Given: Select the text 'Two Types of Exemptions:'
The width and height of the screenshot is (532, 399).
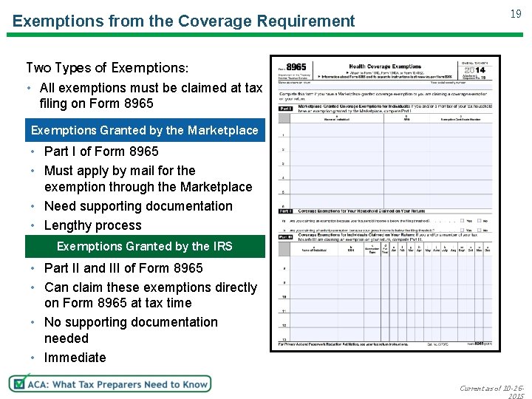Looking at the screenshot, I should tap(107, 67).
